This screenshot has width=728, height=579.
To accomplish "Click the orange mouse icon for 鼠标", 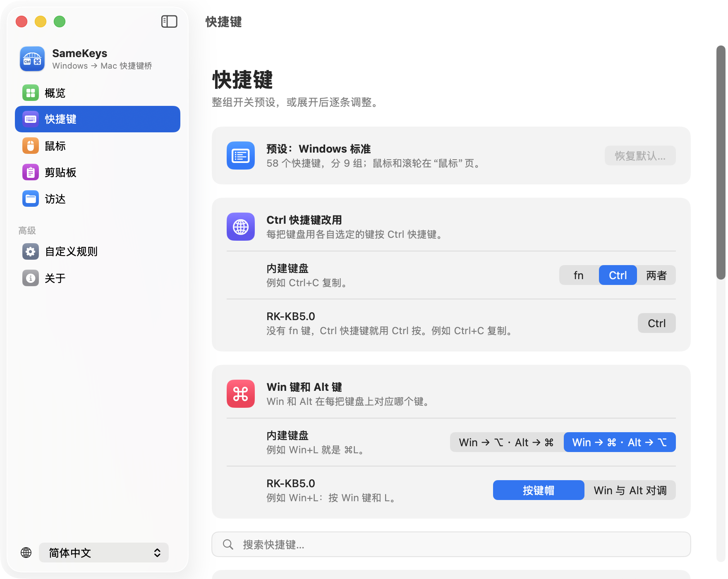I will 31,146.
